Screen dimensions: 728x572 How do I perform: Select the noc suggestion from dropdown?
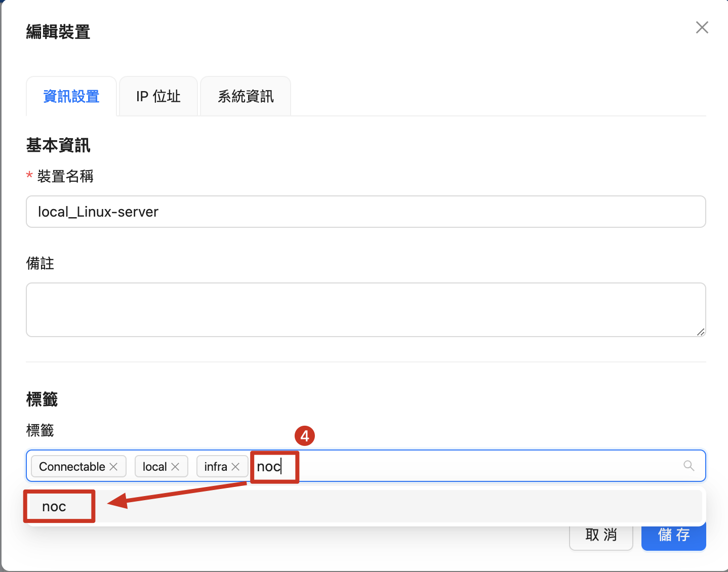(55, 507)
